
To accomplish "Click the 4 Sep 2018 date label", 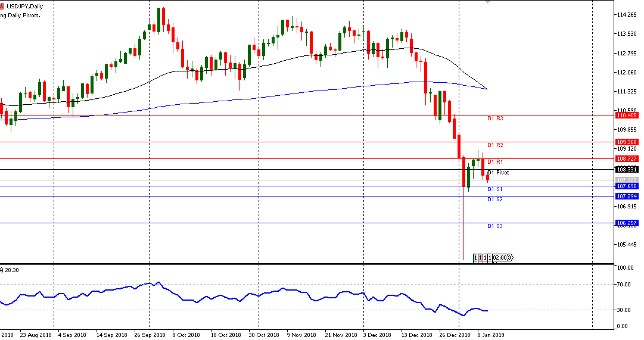I will 72,335.
